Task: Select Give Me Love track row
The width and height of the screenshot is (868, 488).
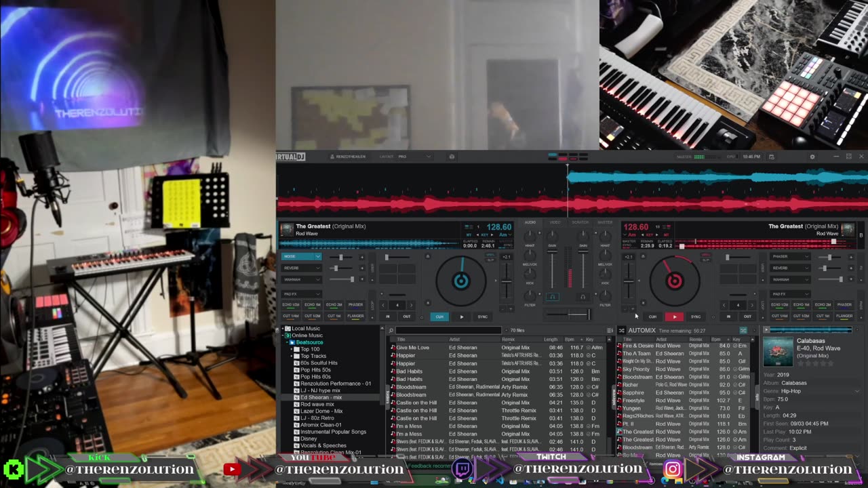Action: click(500, 347)
